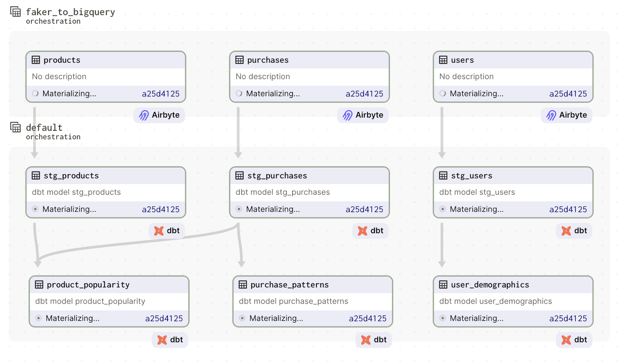Select the Airbyte badge under products

click(x=159, y=115)
